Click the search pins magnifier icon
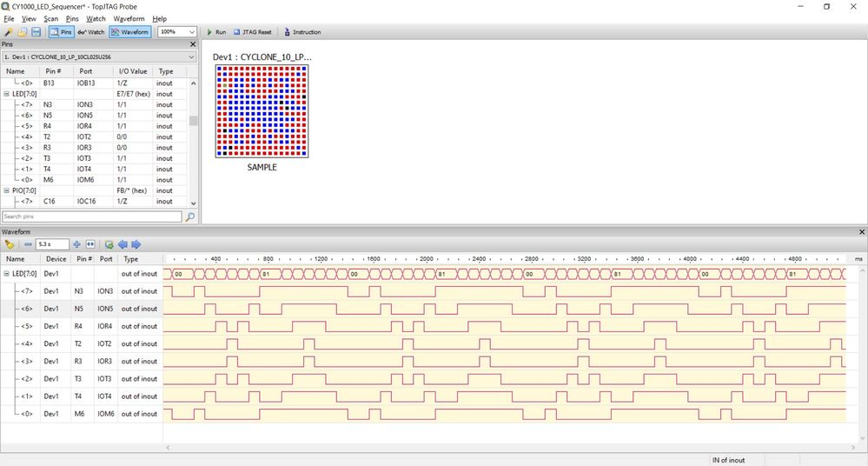Image resolution: width=868 pixels, height=466 pixels. [190, 216]
